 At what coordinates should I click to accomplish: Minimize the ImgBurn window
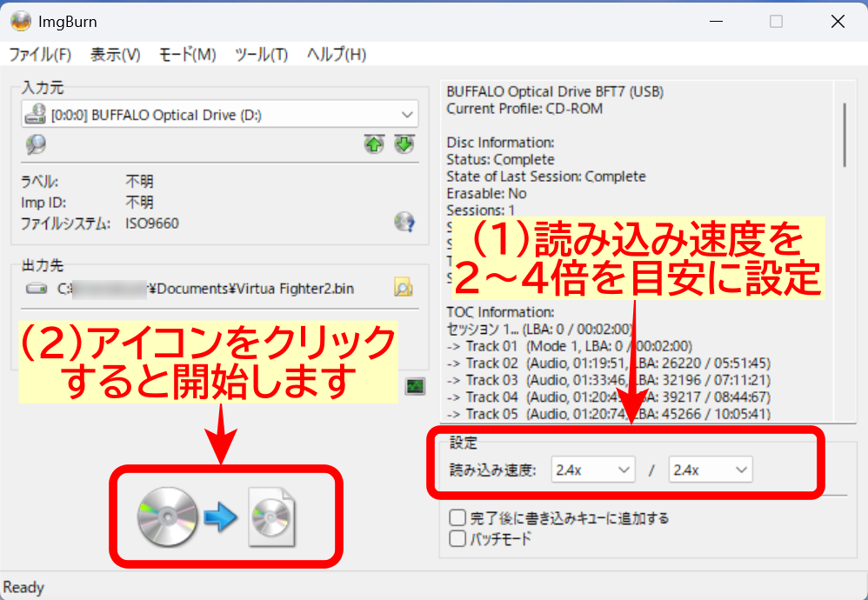717,22
